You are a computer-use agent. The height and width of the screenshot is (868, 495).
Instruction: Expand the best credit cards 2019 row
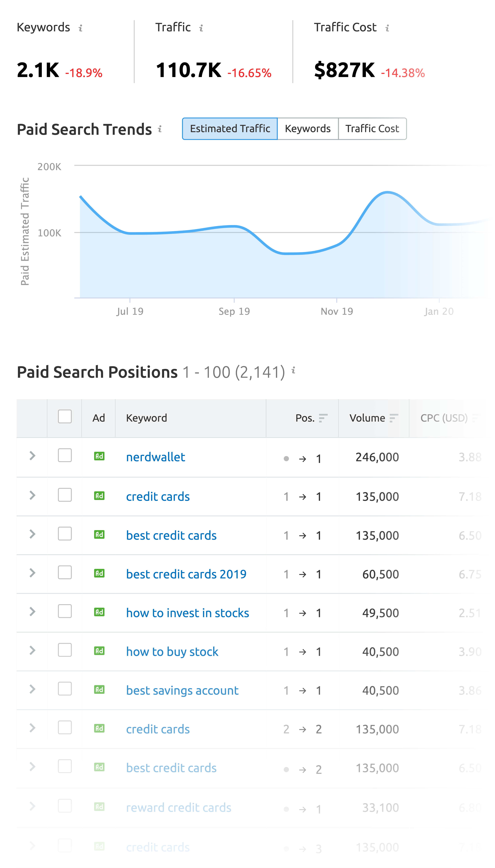point(32,573)
